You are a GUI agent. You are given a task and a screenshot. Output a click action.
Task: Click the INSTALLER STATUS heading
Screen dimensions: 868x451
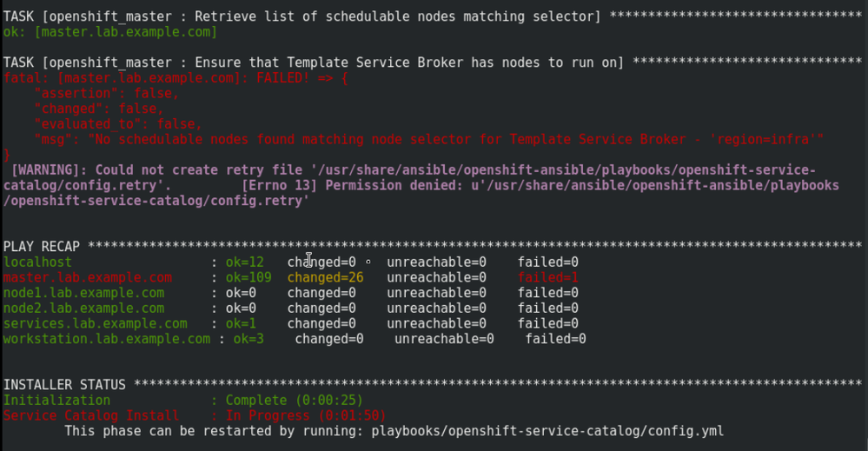coord(64,384)
